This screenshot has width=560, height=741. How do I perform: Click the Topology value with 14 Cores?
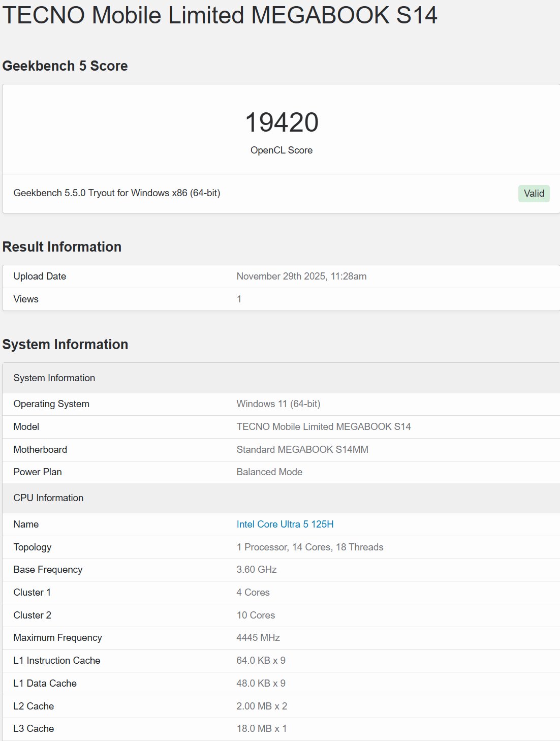coord(309,547)
